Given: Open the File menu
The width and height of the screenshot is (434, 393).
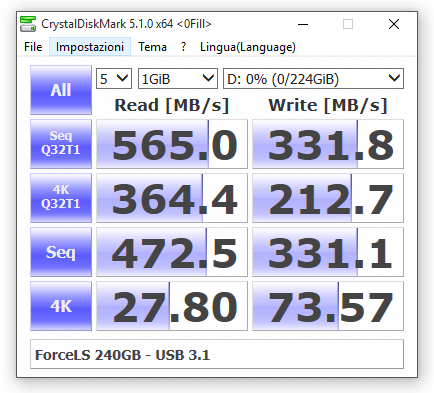Looking at the screenshot, I should 33,47.
